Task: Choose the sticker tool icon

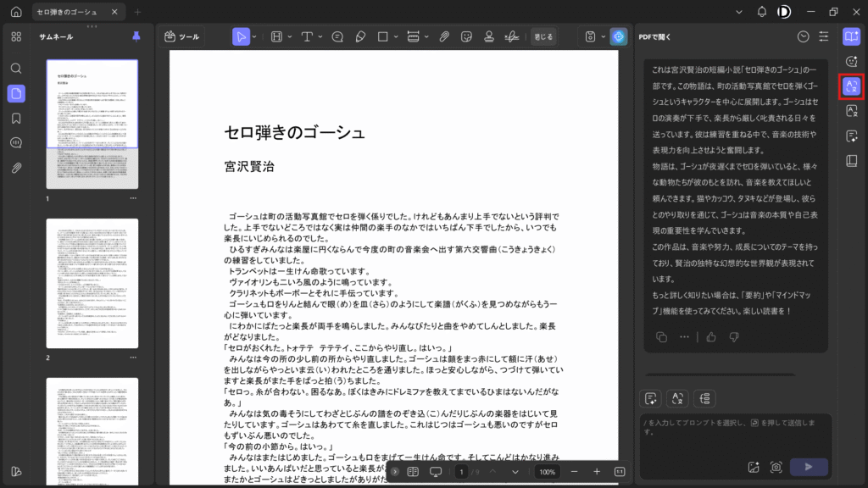Action: point(466,36)
